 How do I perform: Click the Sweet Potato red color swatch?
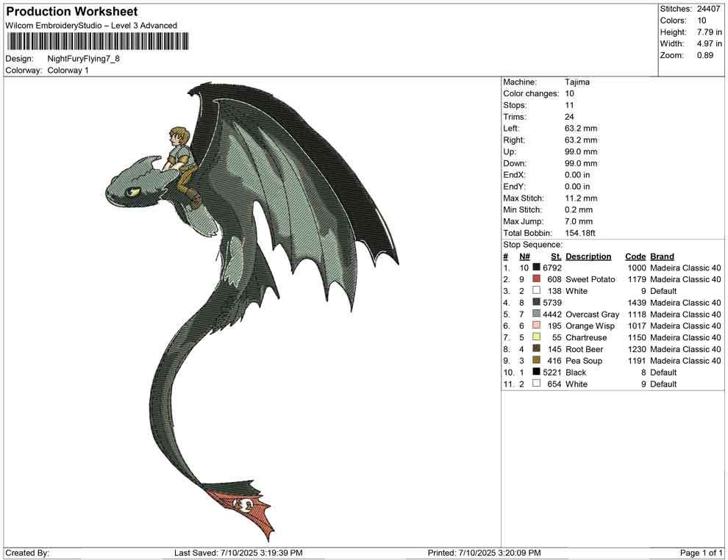tap(536, 279)
